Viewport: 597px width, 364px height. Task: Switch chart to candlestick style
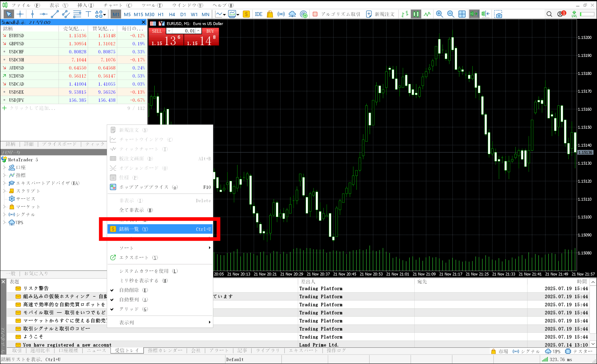416,14
